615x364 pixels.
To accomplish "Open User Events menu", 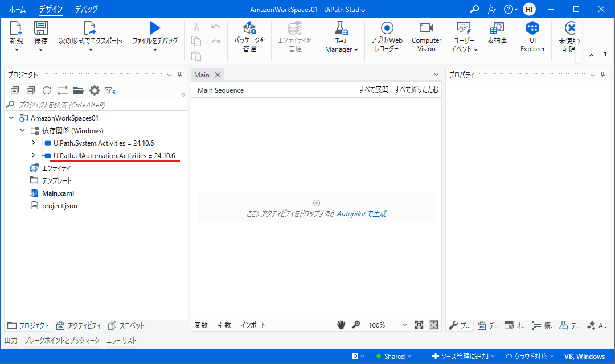I will click(x=464, y=37).
